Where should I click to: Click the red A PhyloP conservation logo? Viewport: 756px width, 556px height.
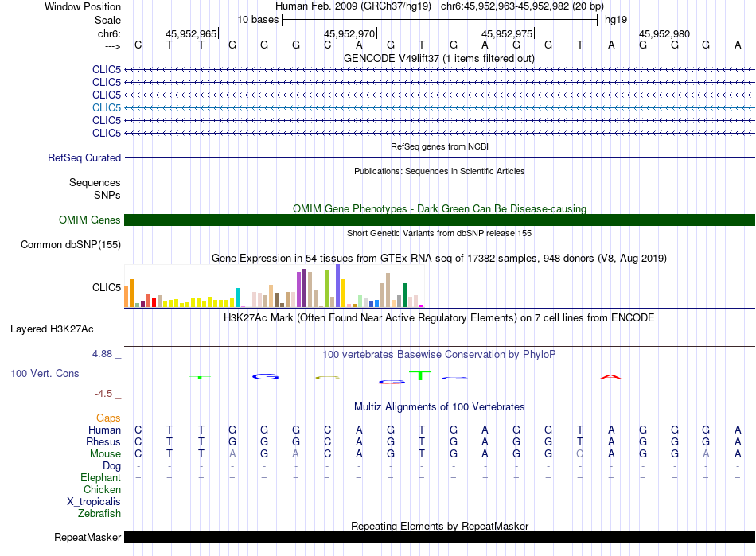coord(610,377)
